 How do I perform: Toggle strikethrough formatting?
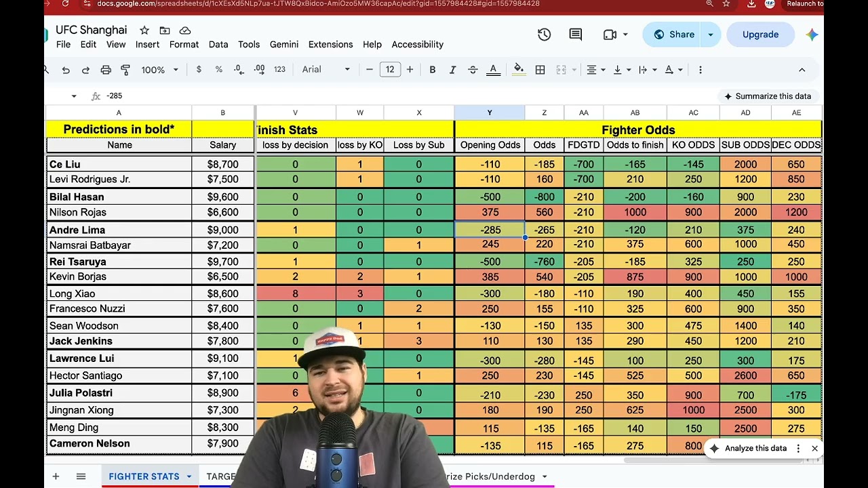click(473, 70)
